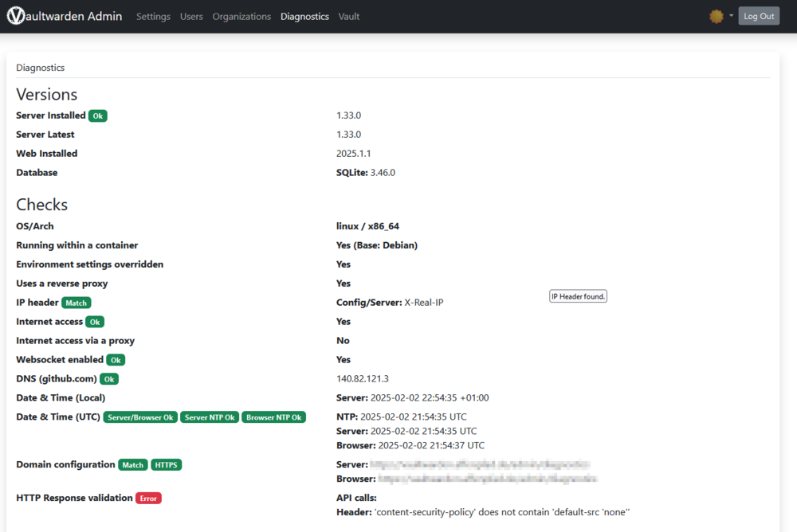Image resolution: width=797 pixels, height=532 pixels.
Task: Click the DNS IP address 140.82.121.3
Action: pyautogui.click(x=363, y=378)
